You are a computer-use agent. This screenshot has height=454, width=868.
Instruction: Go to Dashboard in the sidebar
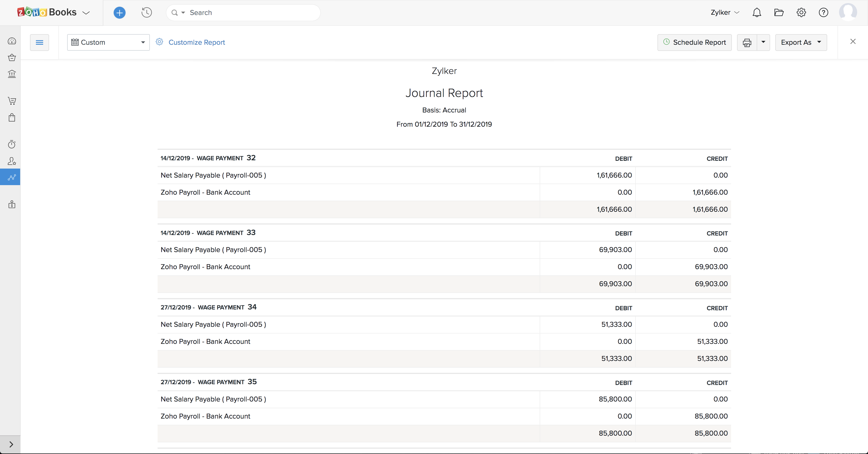pyautogui.click(x=12, y=41)
